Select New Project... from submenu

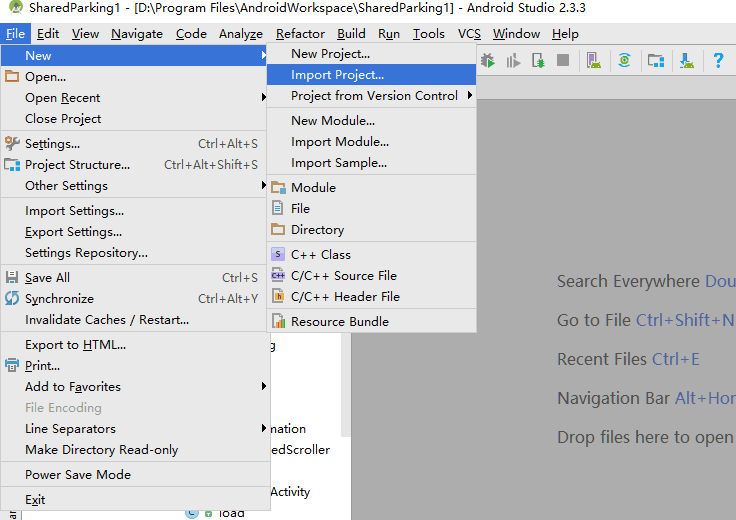point(371,54)
